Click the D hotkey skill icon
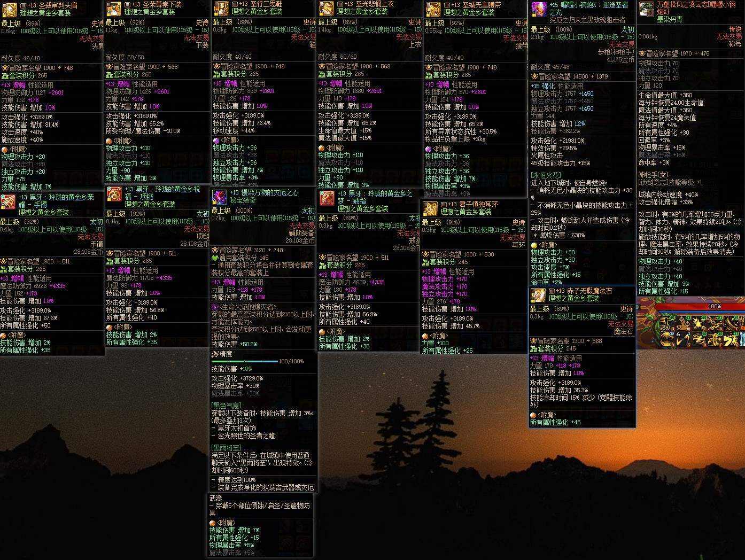 click(x=699, y=339)
